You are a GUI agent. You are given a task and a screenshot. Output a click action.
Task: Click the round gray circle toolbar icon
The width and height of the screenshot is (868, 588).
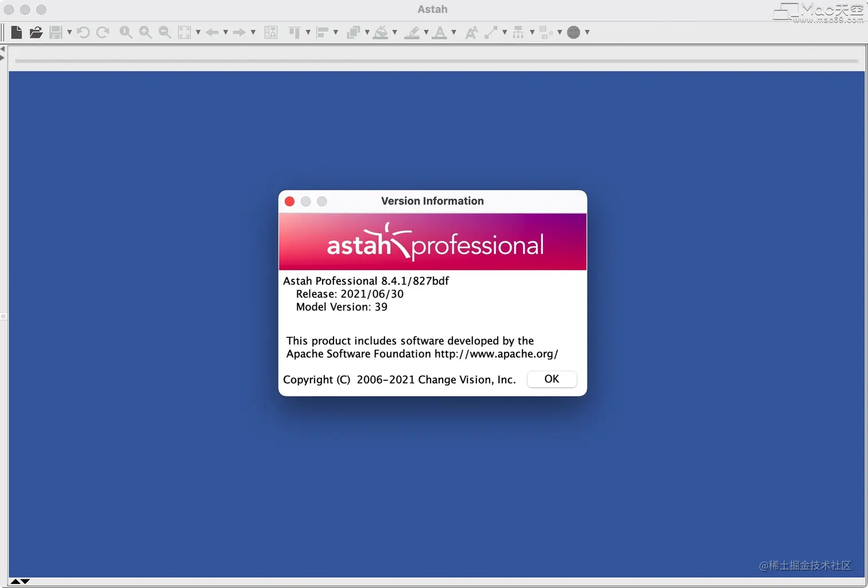coord(573,33)
